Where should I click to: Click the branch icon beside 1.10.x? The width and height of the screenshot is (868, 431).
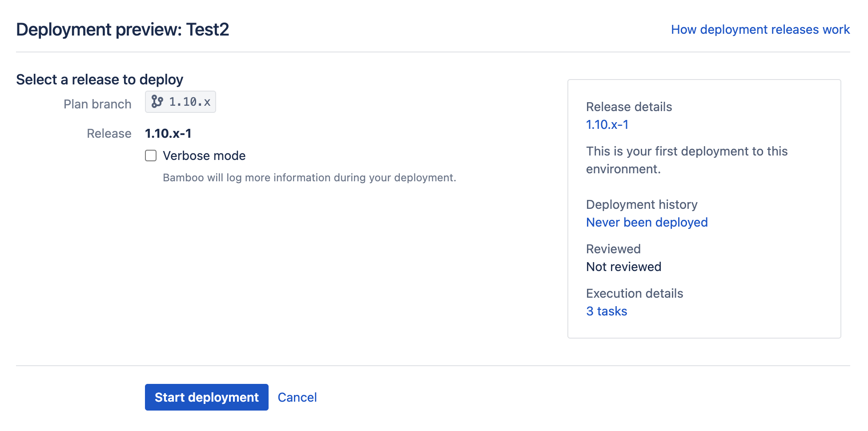pos(157,102)
